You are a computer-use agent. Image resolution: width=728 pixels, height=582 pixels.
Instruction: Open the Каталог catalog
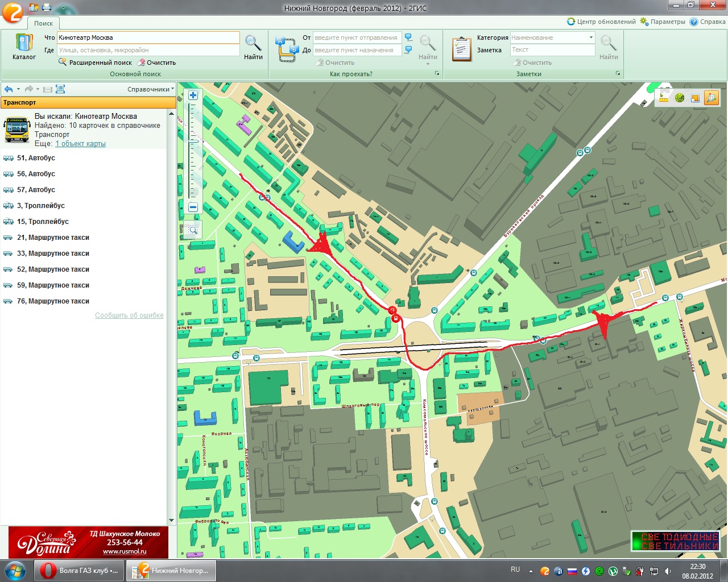(24, 47)
